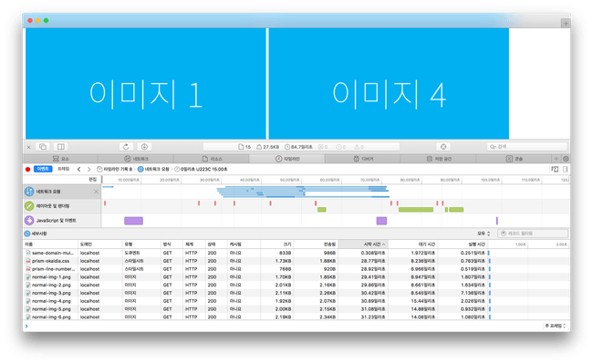593x364 pixels.
Task: Switch to the 요소 (Elements) tab
Action: tap(61, 159)
